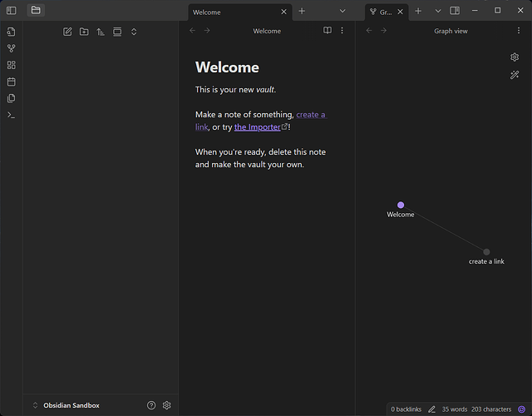Auto-reveal current file icon

[117, 32]
